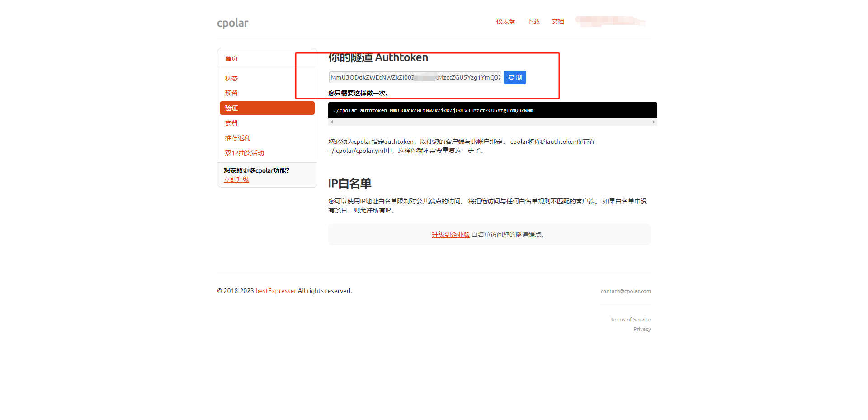
Task: Open the Terms of Service page
Action: (x=630, y=319)
